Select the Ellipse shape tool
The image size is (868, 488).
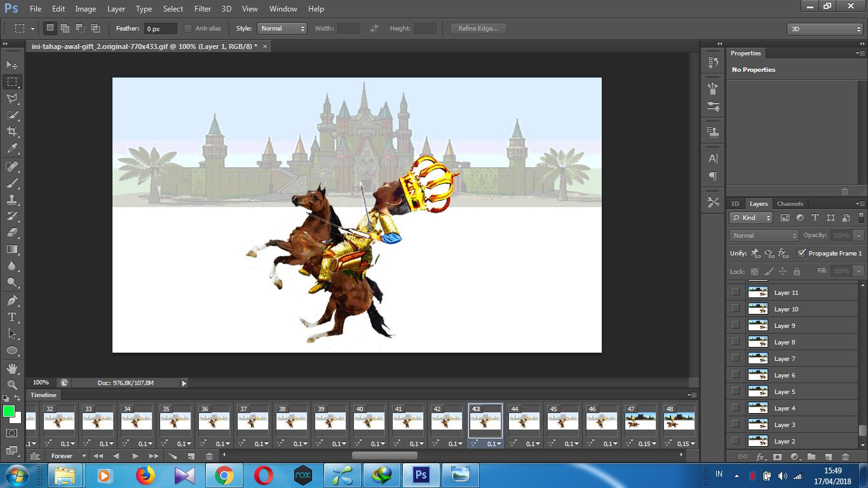point(12,350)
